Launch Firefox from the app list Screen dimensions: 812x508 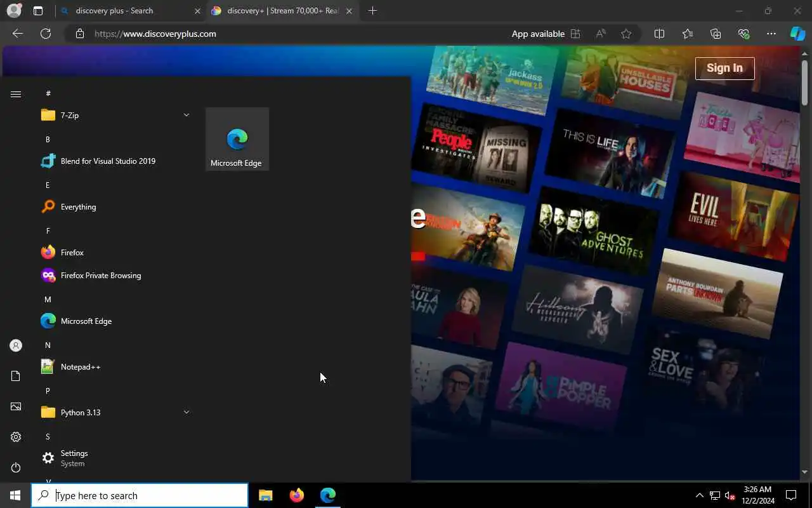coord(115,252)
